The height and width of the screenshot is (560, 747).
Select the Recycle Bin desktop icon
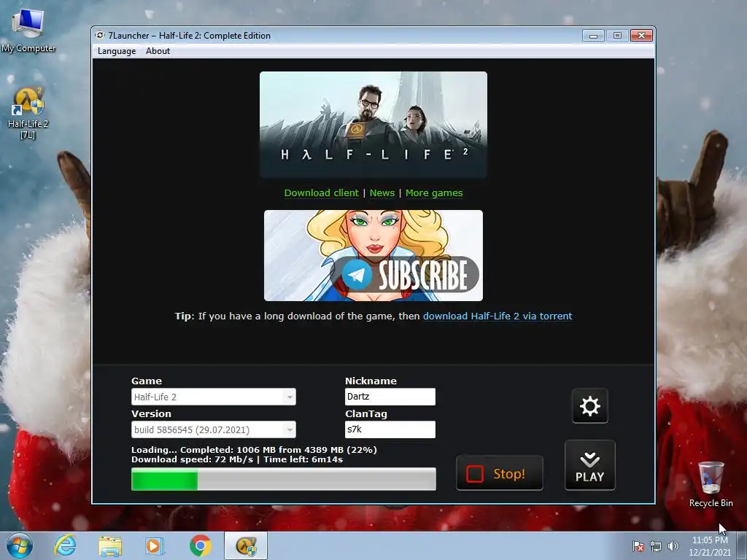click(711, 484)
